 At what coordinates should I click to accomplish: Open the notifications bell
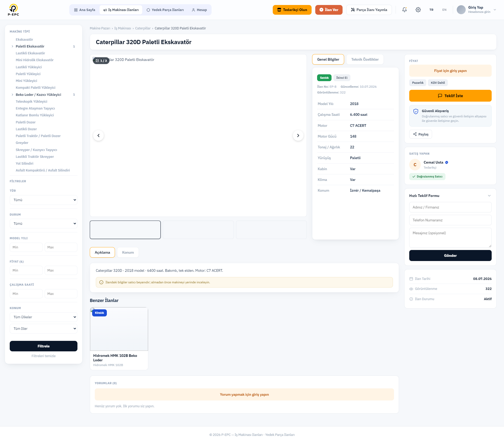[x=405, y=10]
